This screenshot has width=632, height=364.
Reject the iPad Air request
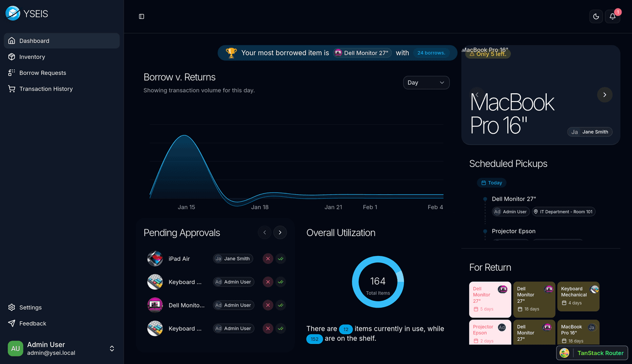coord(268,259)
